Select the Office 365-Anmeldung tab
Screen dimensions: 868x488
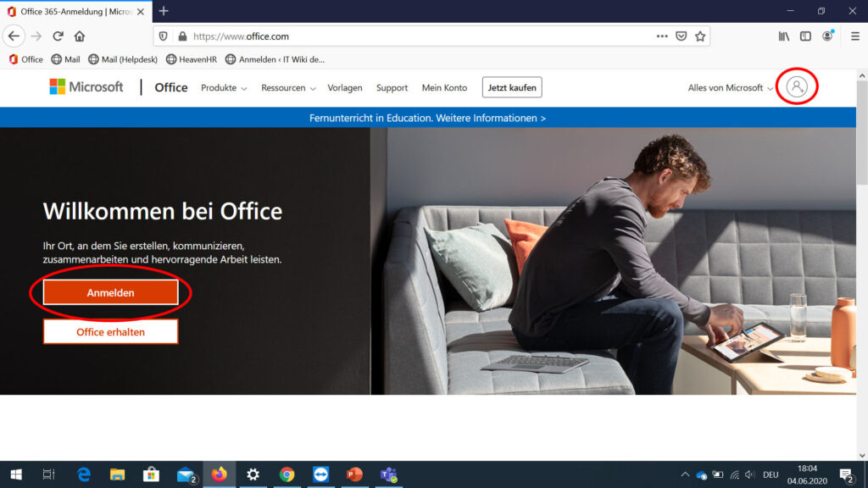[x=75, y=12]
